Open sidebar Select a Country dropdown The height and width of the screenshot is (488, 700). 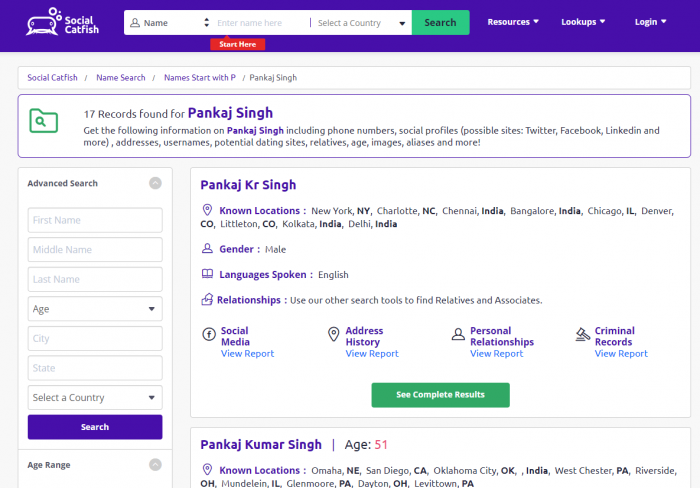[x=95, y=397]
